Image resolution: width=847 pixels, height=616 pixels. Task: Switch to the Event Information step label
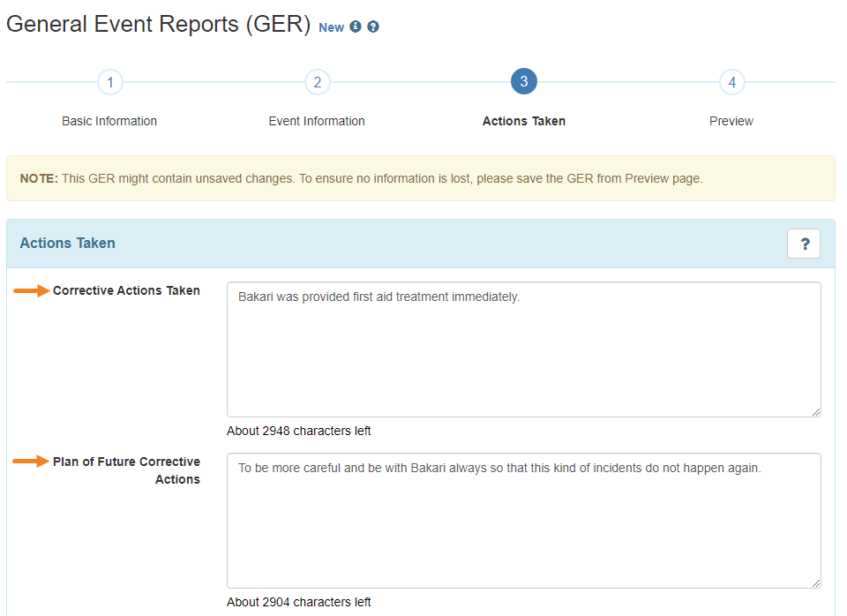tap(317, 121)
